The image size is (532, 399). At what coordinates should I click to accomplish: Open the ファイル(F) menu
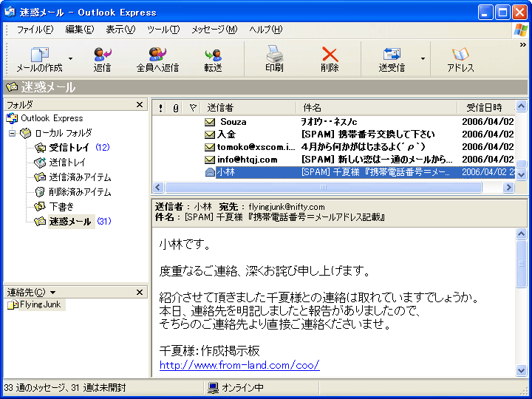(x=35, y=30)
